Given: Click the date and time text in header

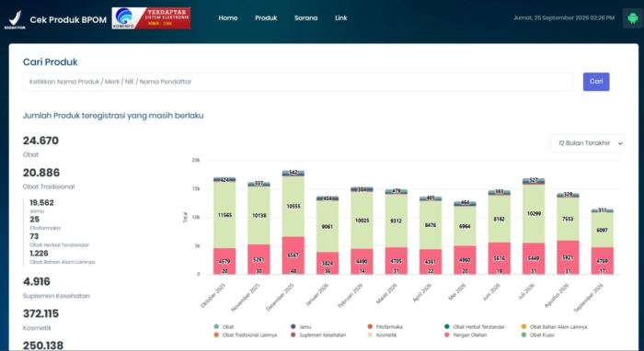Looking at the screenshot, I should 563,18.
